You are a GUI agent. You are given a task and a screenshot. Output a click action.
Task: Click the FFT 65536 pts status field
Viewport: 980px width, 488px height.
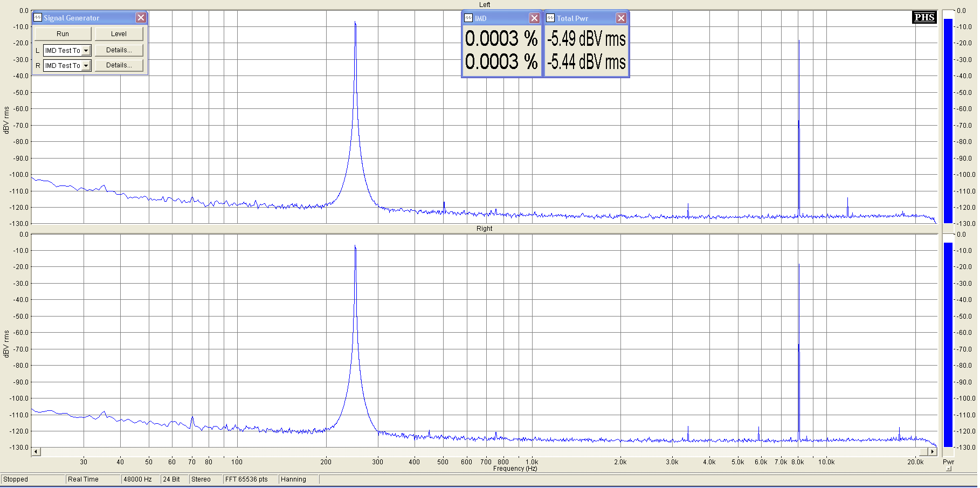pos(250,479)
